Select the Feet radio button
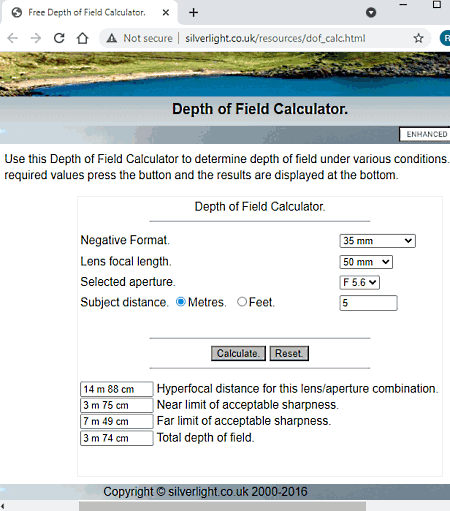 point(242,302)
